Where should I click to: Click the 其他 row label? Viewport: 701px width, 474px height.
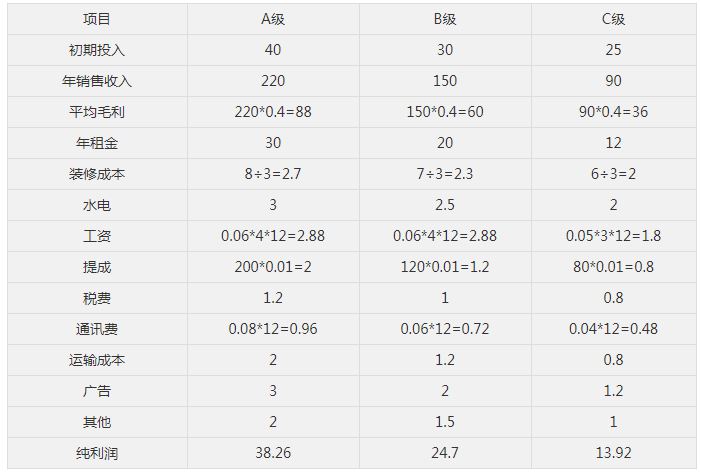[97, 422]
